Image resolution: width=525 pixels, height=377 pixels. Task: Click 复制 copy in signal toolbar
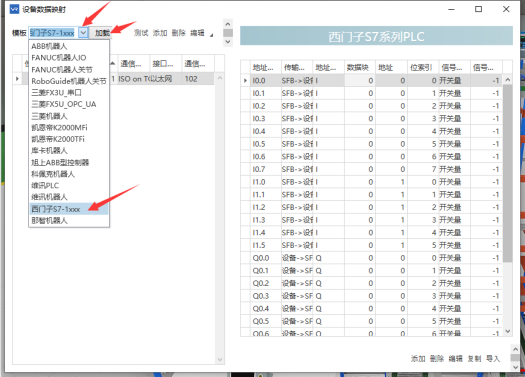474,359
